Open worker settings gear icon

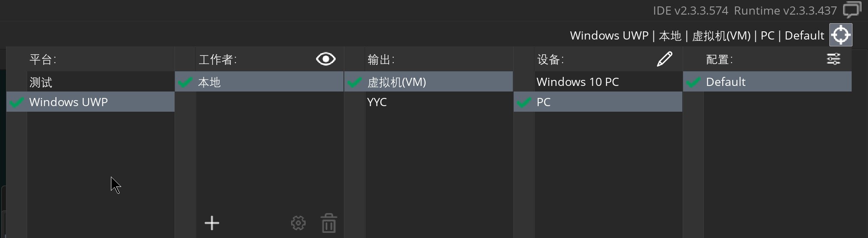pos(298,223)
